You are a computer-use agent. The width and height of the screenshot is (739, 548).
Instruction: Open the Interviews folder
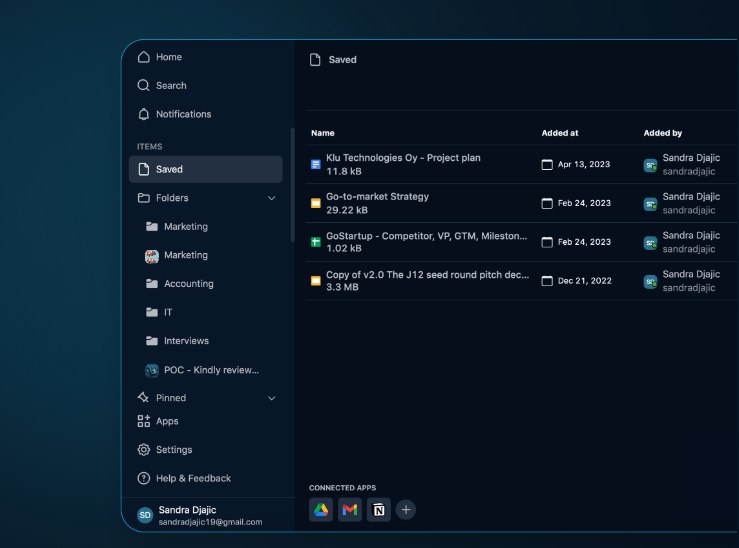click(x=186, y=341)
